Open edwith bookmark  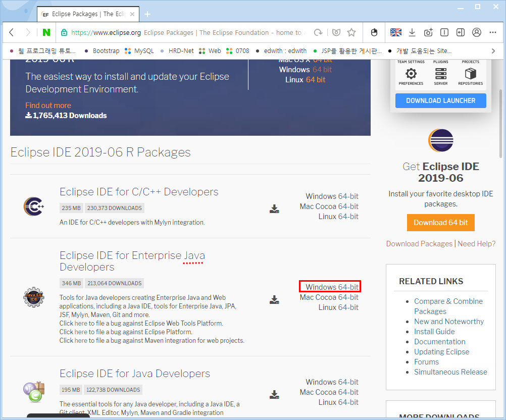coord(281,51)
